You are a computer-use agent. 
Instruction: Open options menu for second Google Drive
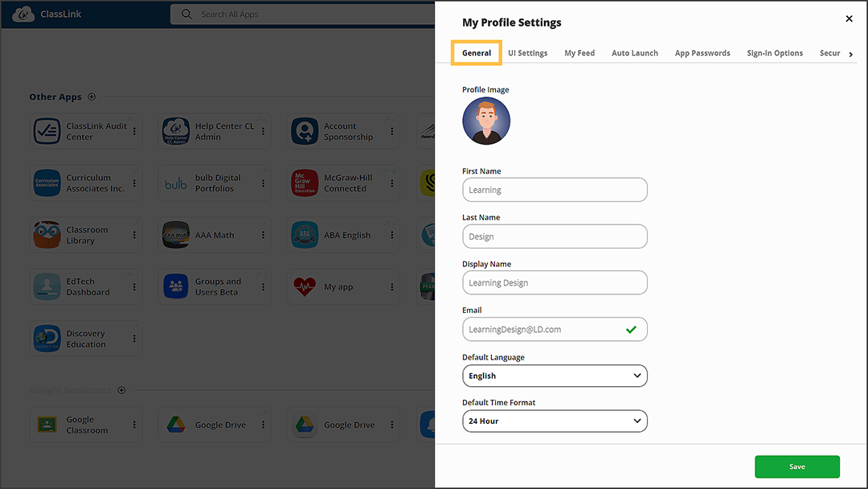click(392, 425)
